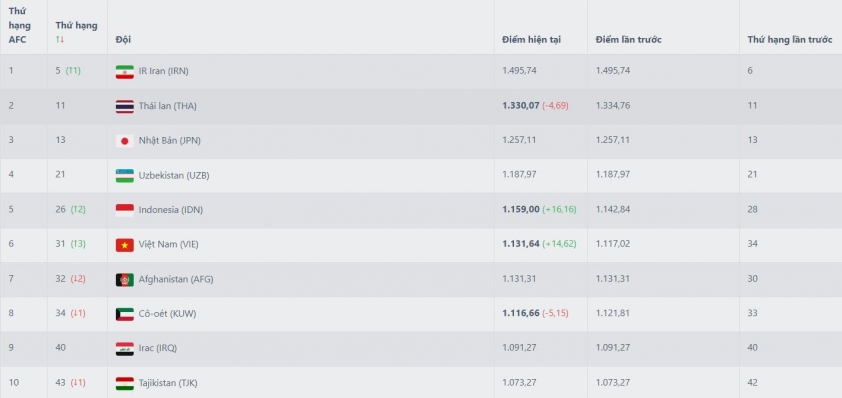This screenshot has height=398, width=842.
Task: Click the Vietnam flag icon
Action: click(125, 245)
